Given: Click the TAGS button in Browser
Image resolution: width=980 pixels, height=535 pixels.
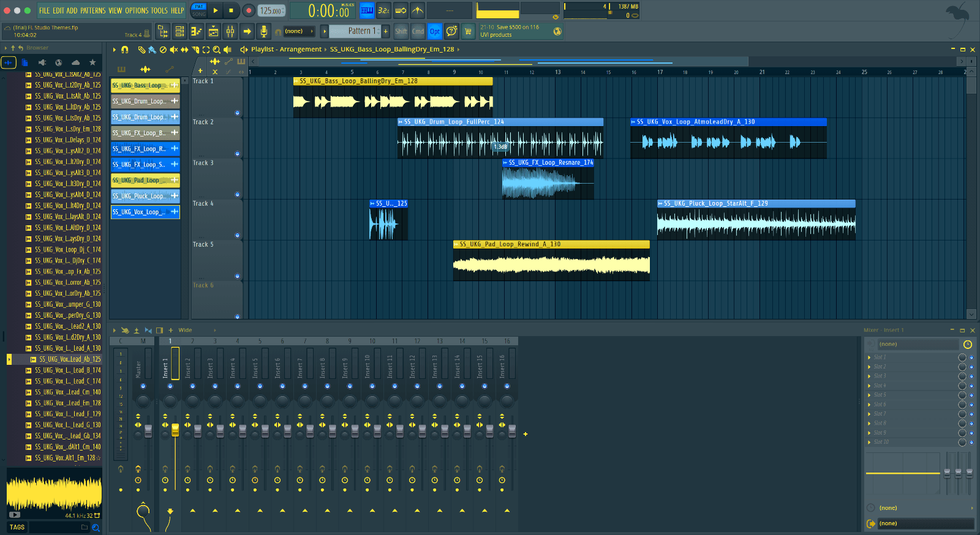Looking at the screenshot, I should coord(17,527).
